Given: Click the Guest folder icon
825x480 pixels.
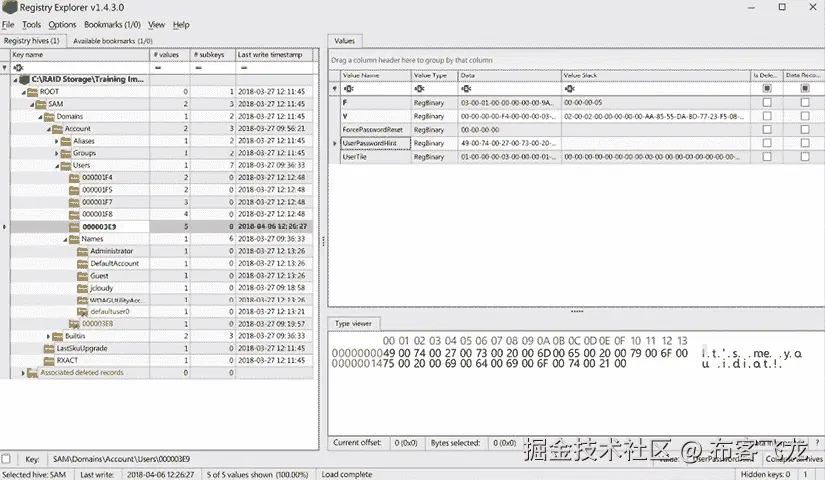Looking at the screenshot, I should 82,276.
